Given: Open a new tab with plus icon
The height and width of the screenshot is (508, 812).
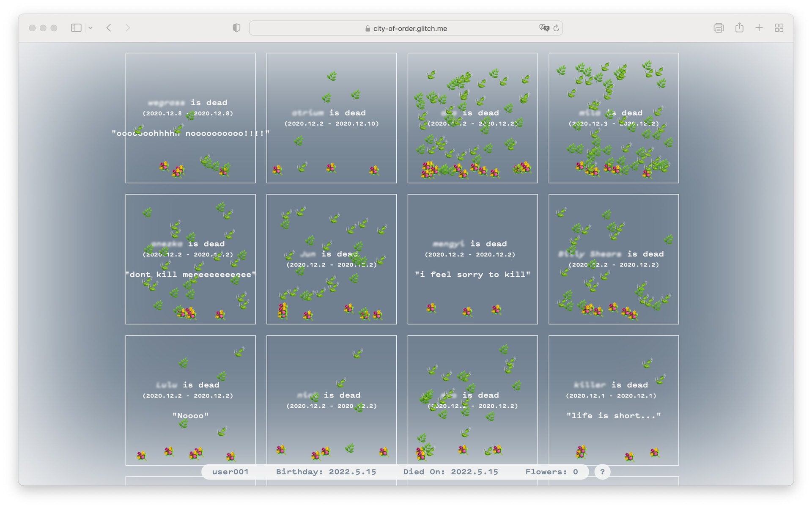Looking at the screenshot, I should coord(759,28).
